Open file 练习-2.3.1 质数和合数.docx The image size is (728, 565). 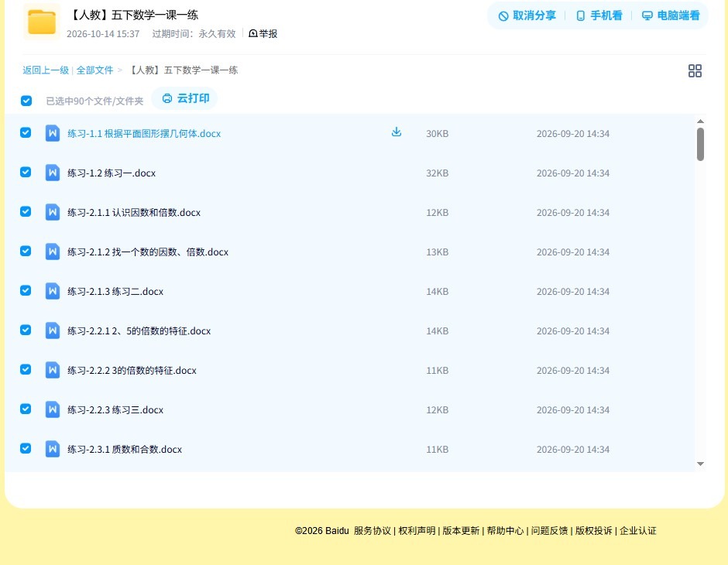pyautogui.click(x=125, y=449)
